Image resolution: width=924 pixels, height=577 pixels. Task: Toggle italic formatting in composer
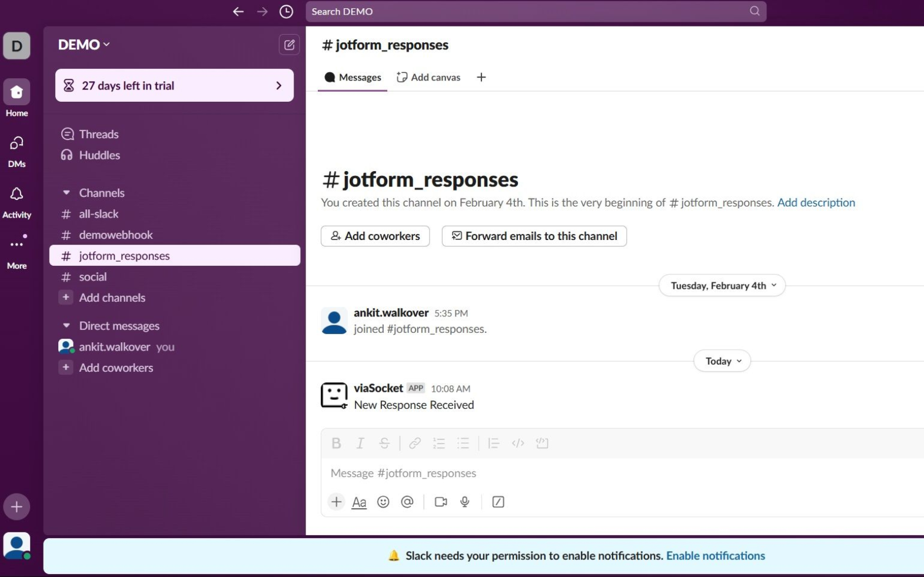360,443
